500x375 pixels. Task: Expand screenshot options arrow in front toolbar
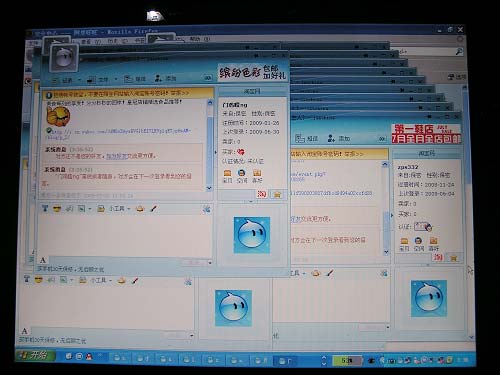point(90,209)
